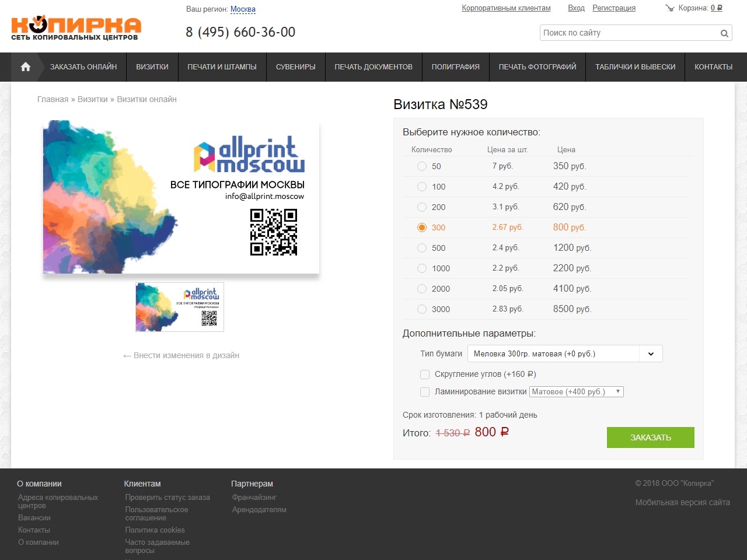The height and width of the screenshot is (560, 747).
Task: Click Проверить статус заказа link
Action: (x=167, y=498)
